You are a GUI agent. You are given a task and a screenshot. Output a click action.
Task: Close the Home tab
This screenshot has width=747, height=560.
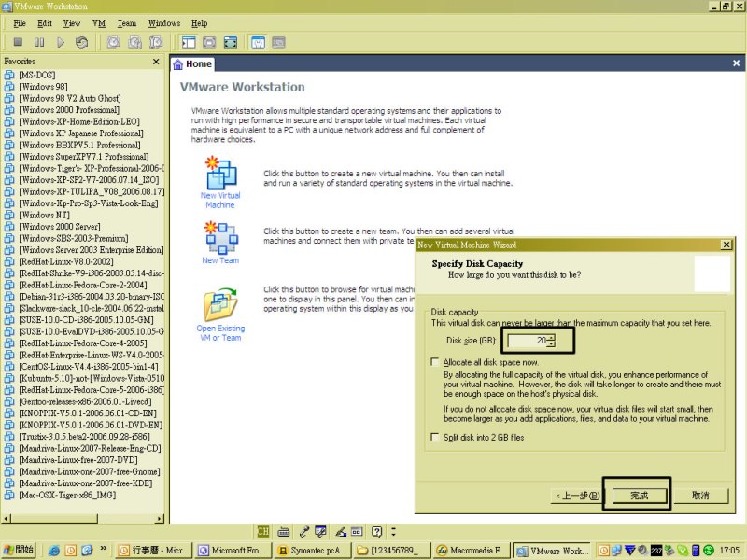point(736,63)
